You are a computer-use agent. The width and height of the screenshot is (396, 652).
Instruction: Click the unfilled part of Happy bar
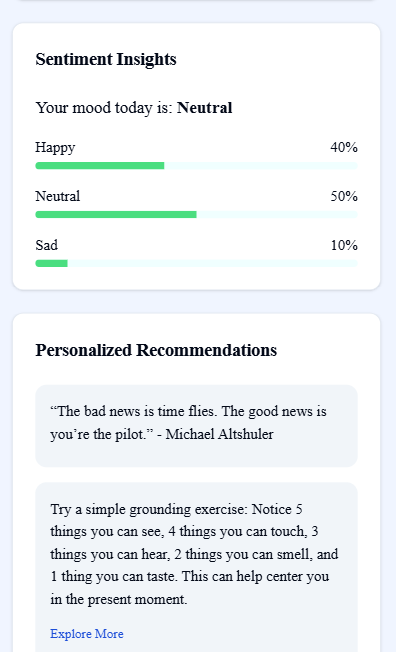(x=261, y=165)
